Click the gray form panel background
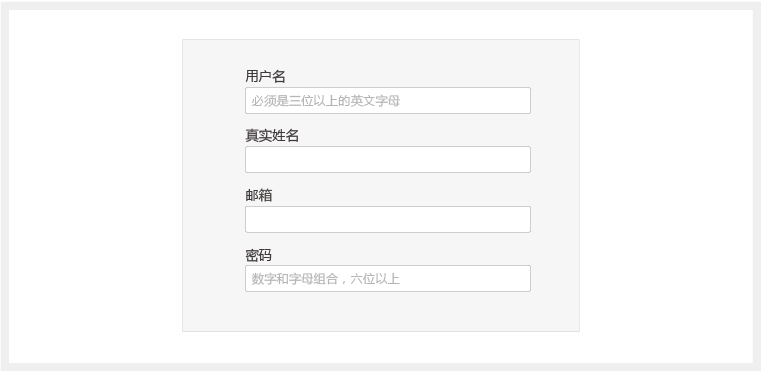The image size is (761, 371). 214,185
